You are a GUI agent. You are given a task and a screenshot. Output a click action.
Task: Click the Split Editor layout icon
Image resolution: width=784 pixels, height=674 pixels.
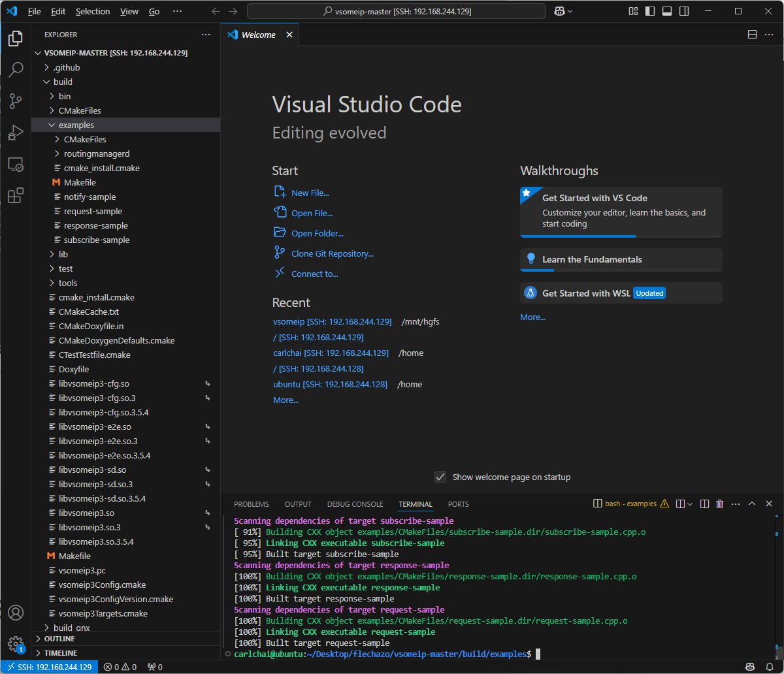tap(752, 35)
